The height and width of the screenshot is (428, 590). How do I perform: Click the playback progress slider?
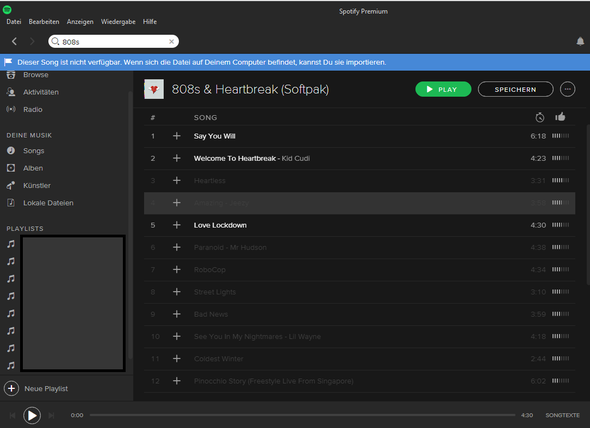303,415
